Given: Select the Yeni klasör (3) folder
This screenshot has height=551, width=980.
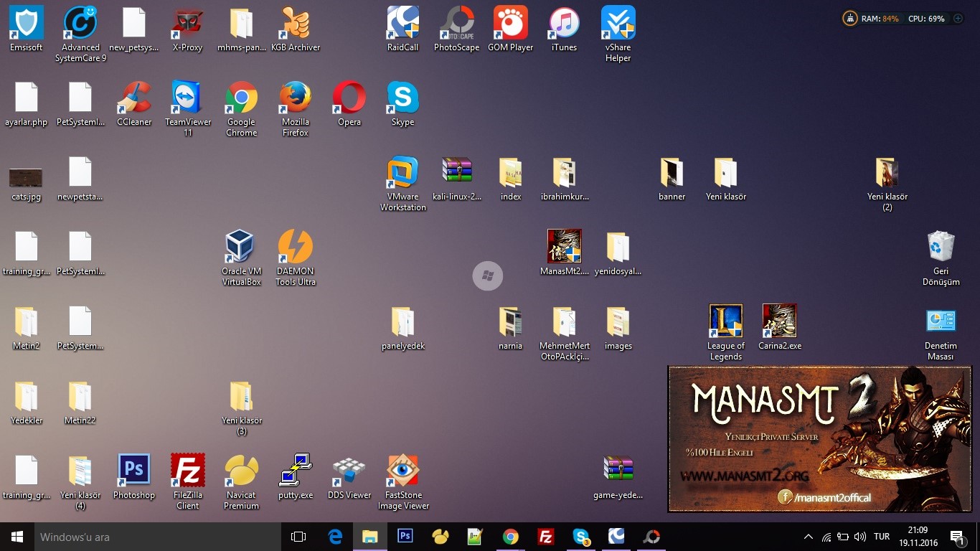Looking at the screenshot, I should 242,407.
